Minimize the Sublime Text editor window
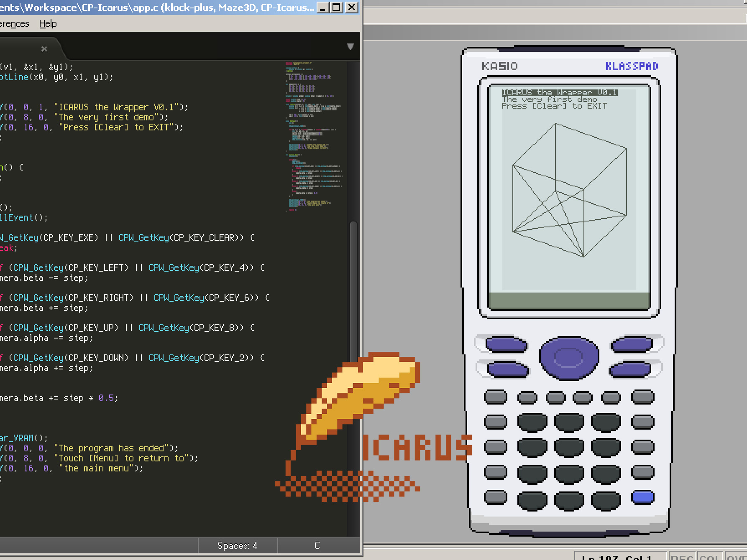The image size is (747, 560). pyautogui.click(x=323, y=7)
